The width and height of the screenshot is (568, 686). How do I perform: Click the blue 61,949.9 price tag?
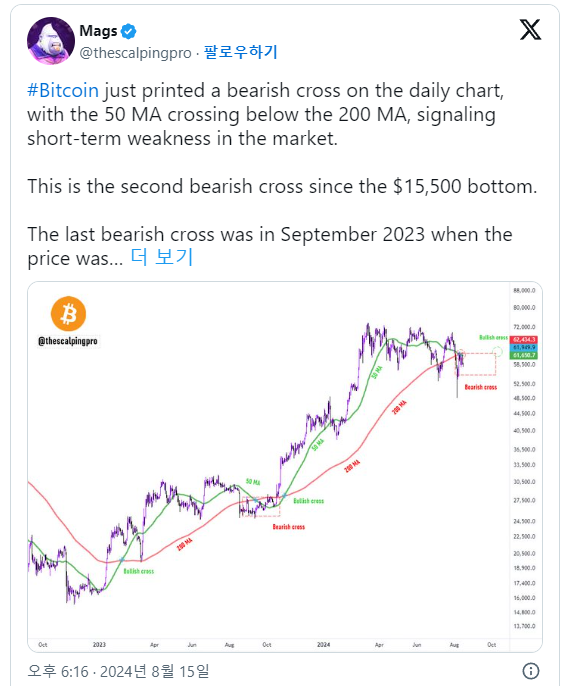524,347
